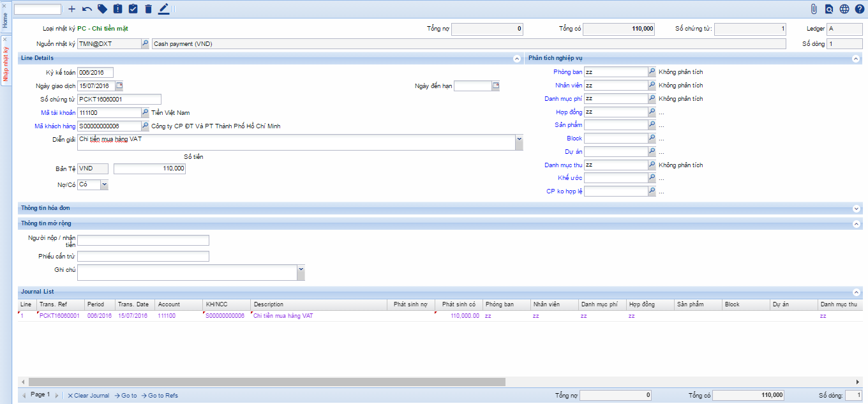
Task: Click the plus icon to add a new line
Action: click(71, 9)
